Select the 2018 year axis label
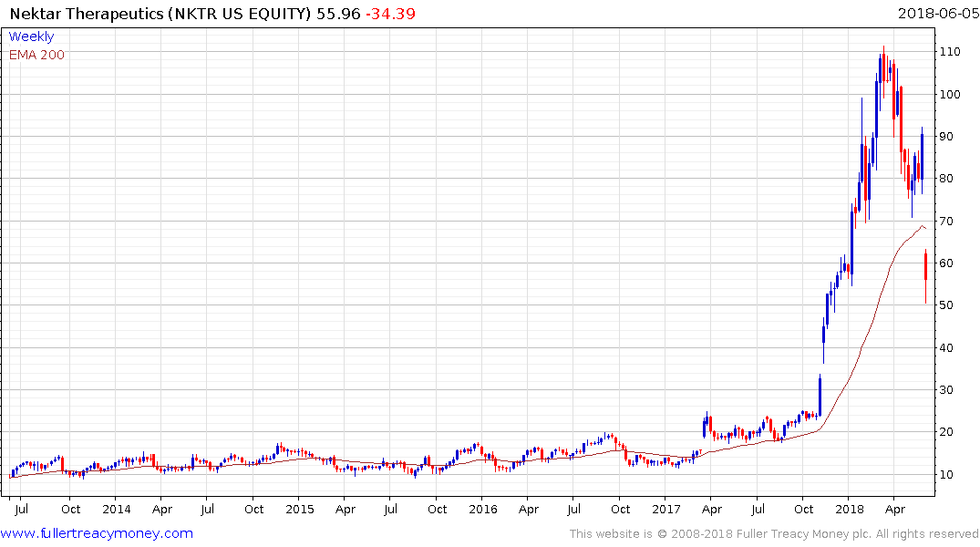Viewport: 980px width, 547px height. [849, 510]
